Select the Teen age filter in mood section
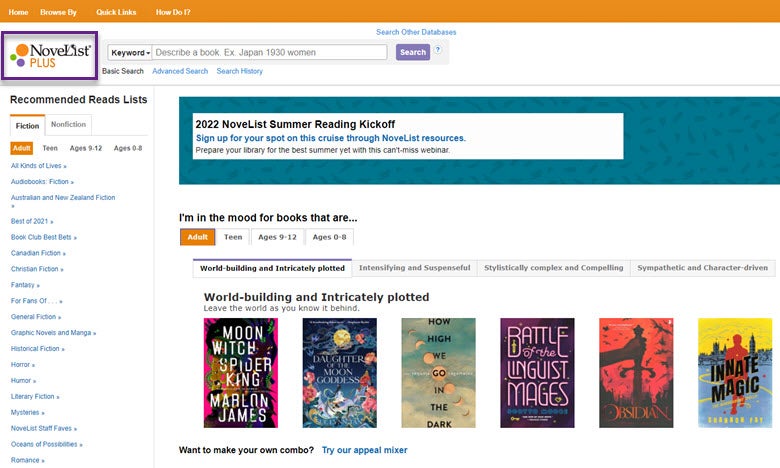780x468 pixels. coord(233,237)
